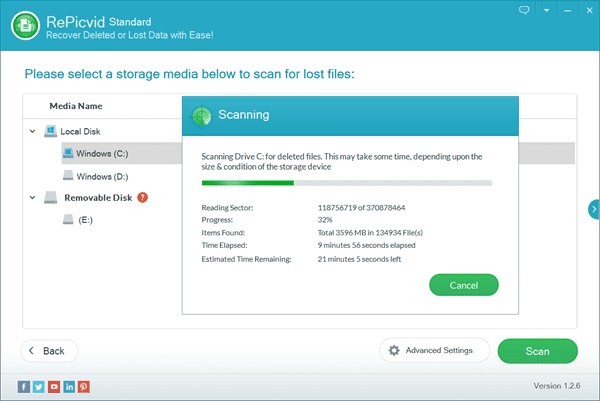Open the Twitter social icon
This screenshot has height=401, width=600.
[39, 386]
